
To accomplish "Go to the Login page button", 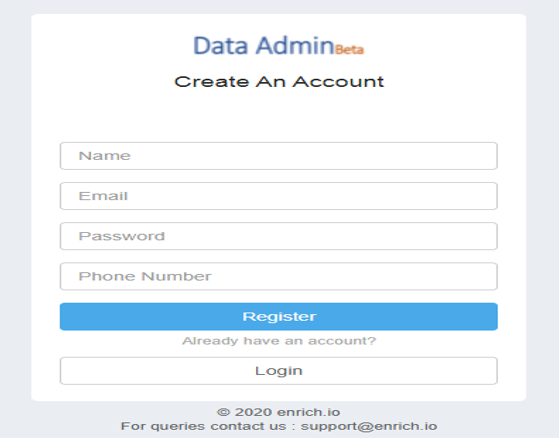I will pos(279,371).
